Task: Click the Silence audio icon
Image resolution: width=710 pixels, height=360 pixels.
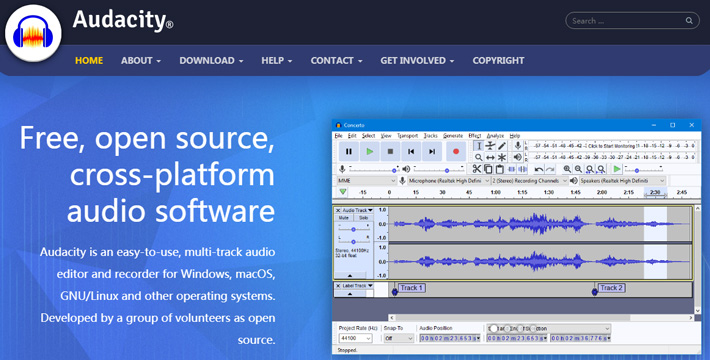Action: pyautogui.click(x=523, y=169)
